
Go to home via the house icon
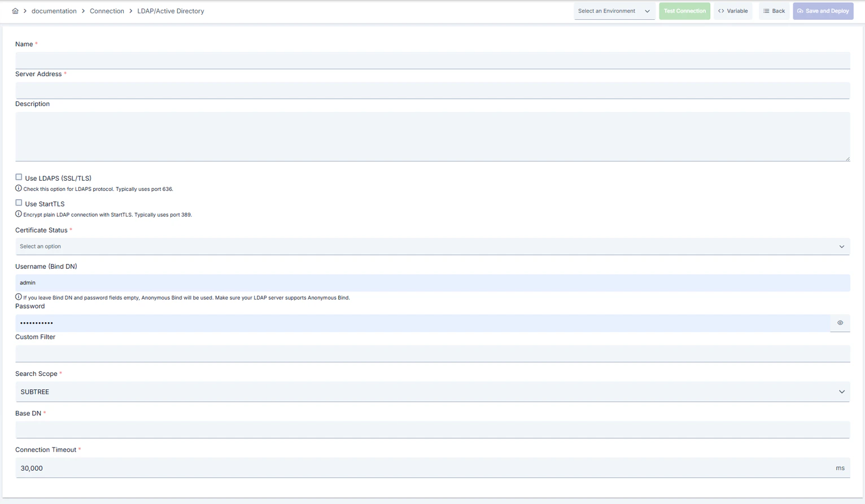pos(15,11)
